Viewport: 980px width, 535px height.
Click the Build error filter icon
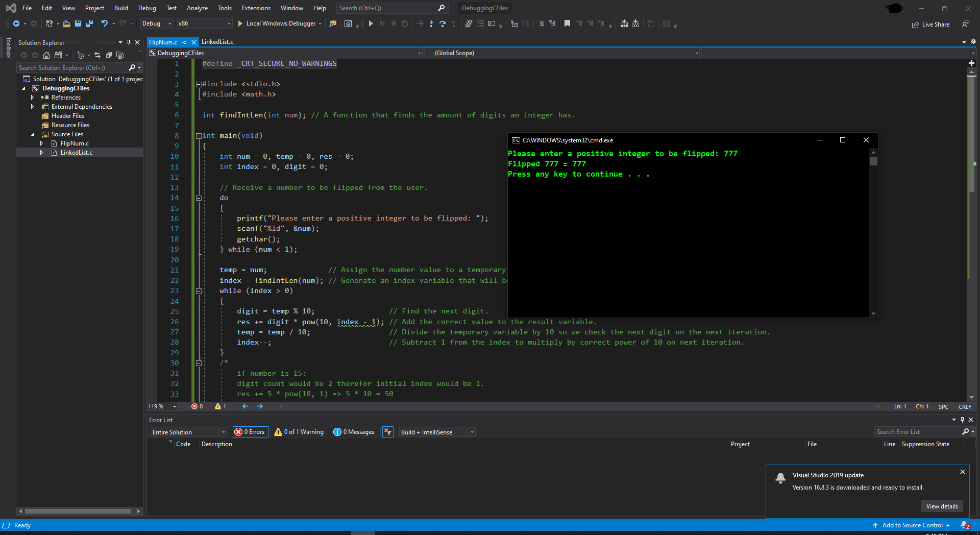click(x=388, y=432)
